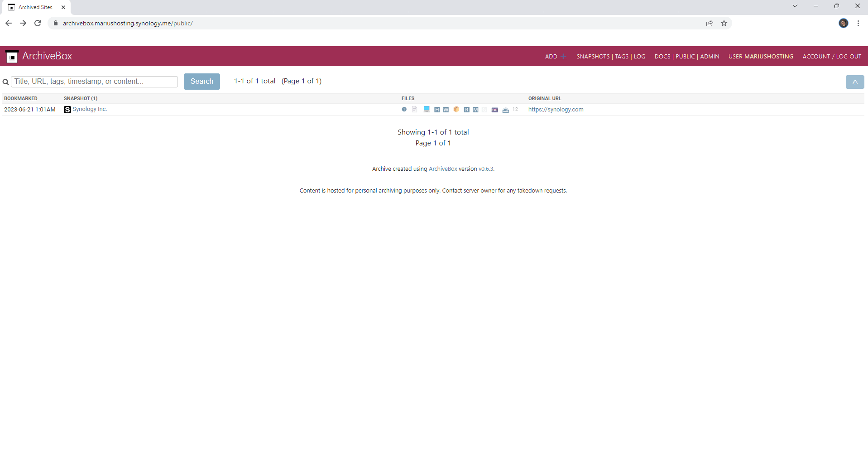Open the R readability file icon

click(466, 110)
